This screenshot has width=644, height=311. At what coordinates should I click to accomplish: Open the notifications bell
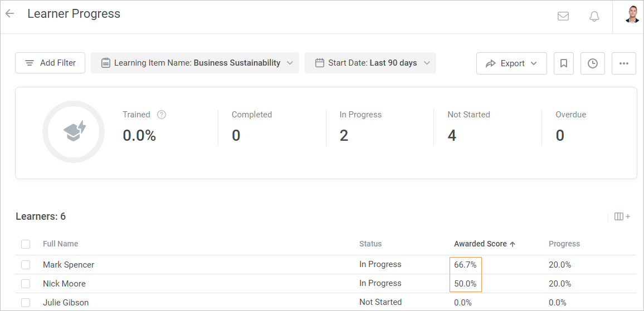point(594,16)
